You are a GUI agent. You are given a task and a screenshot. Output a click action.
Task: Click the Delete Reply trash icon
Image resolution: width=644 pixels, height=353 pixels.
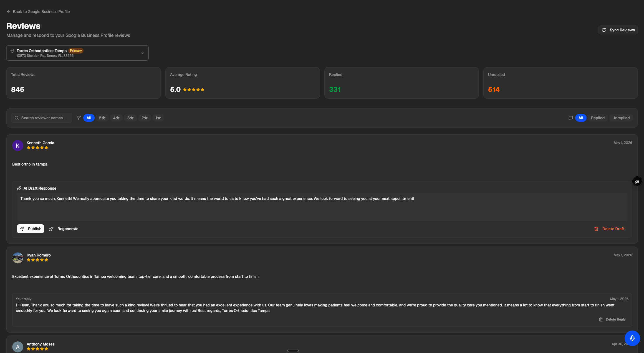pyautogui.click(x=601, y=319)
